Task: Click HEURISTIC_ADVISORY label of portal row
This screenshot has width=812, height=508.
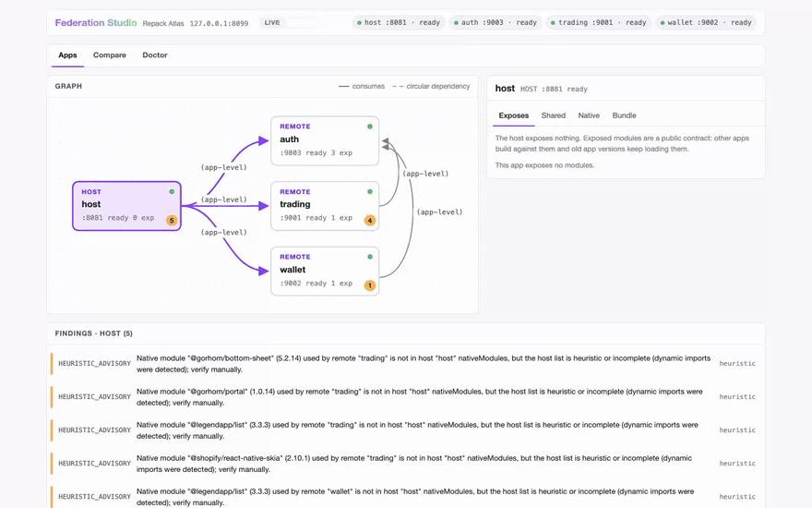Action: tap(94, 396)
